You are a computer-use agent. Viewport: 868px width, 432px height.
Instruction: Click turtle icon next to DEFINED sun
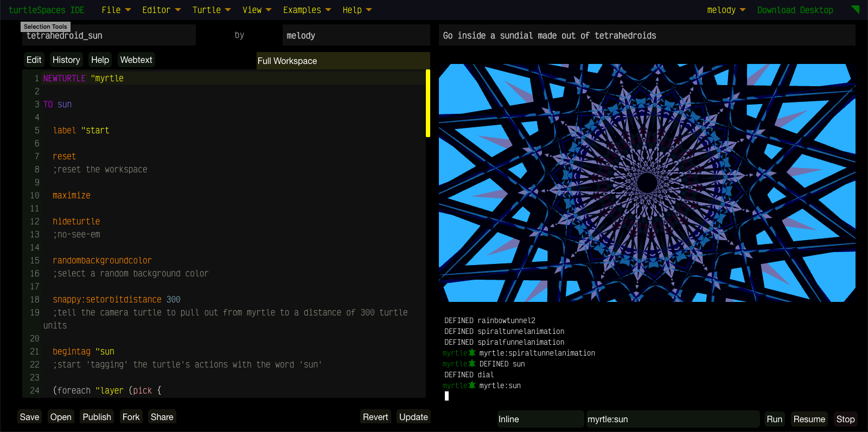tap(472, 364)
